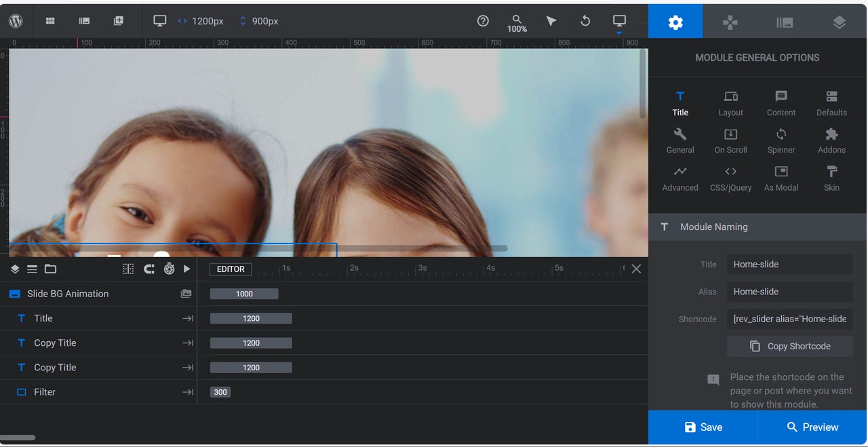Toggle the timeline magnet snap icon
Viewport: 868px width, 447px height.
coord(149,269)
